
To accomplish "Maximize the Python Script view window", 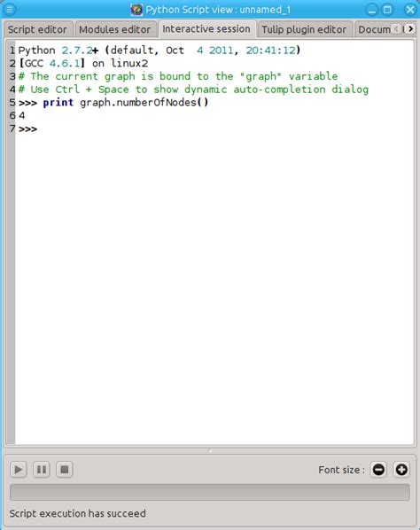I will click(x=387, y=10).
